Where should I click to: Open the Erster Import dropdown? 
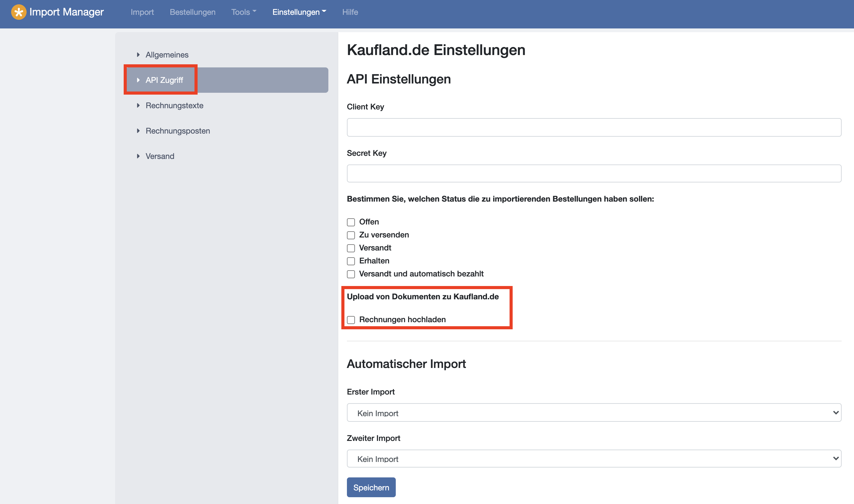point(594,413)
